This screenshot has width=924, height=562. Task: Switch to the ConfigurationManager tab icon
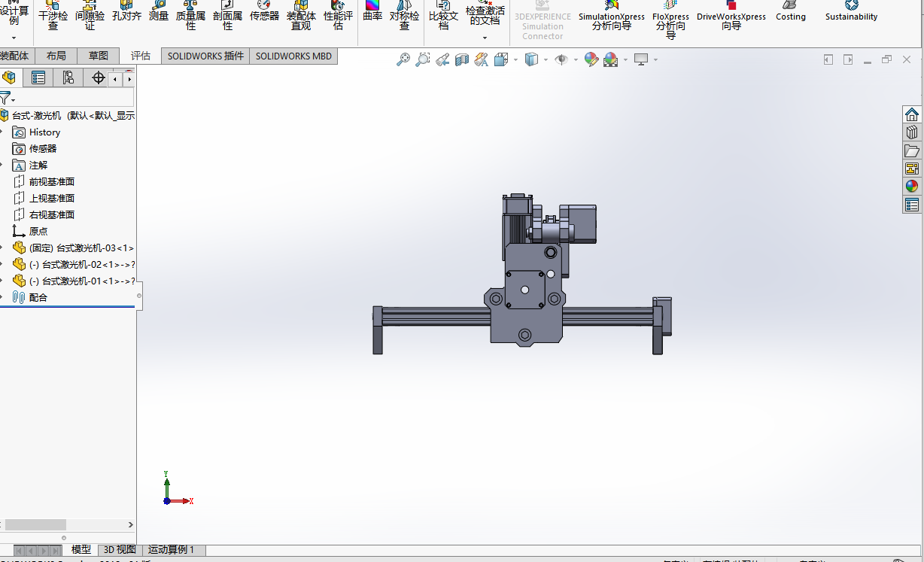68,77
